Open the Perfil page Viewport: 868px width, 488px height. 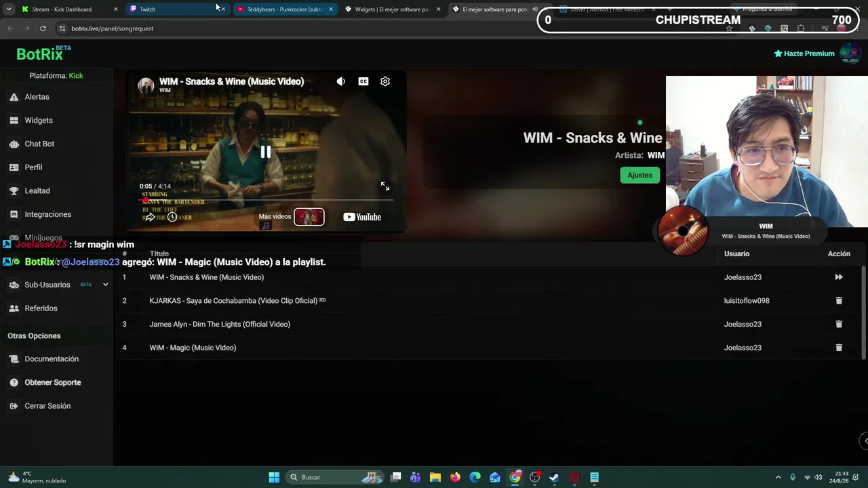tap(33, 167)
